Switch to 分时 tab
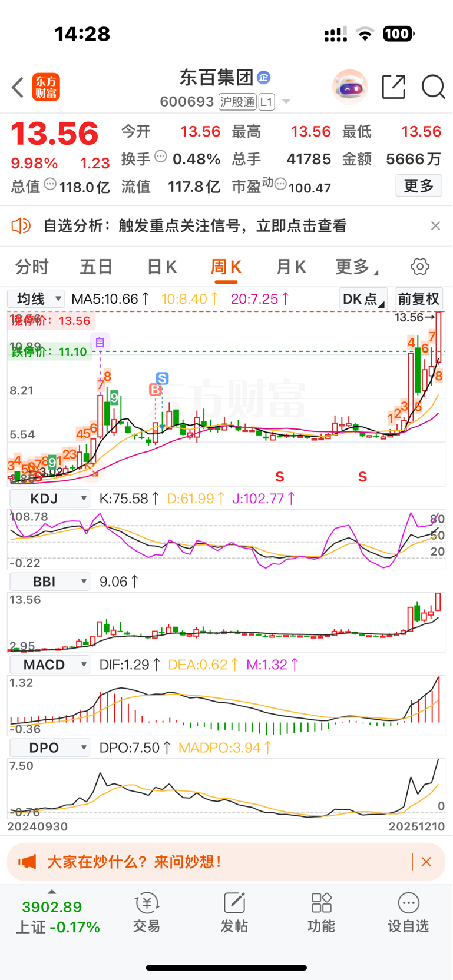This screenshot has width=453, height=980. point(32,267)
